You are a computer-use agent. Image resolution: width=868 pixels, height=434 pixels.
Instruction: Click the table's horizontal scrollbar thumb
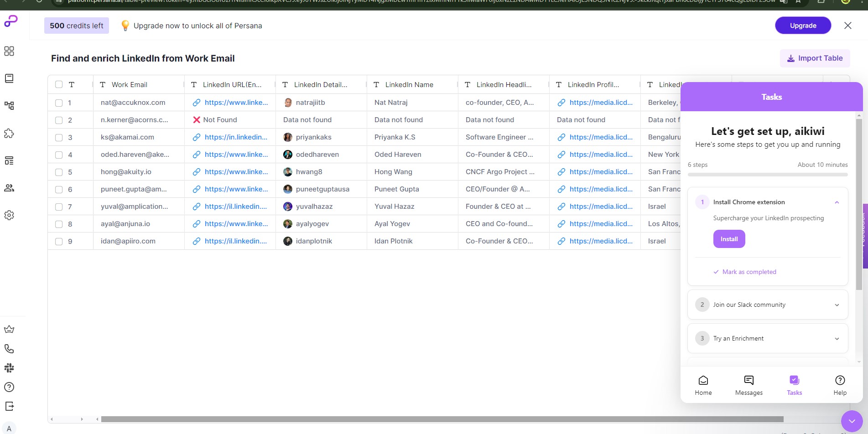[442, 419]
